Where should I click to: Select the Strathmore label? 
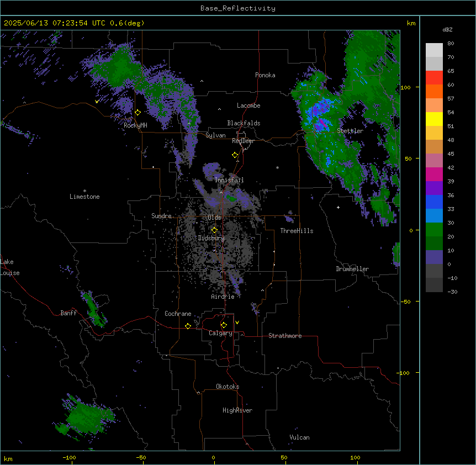pos(285,336)
